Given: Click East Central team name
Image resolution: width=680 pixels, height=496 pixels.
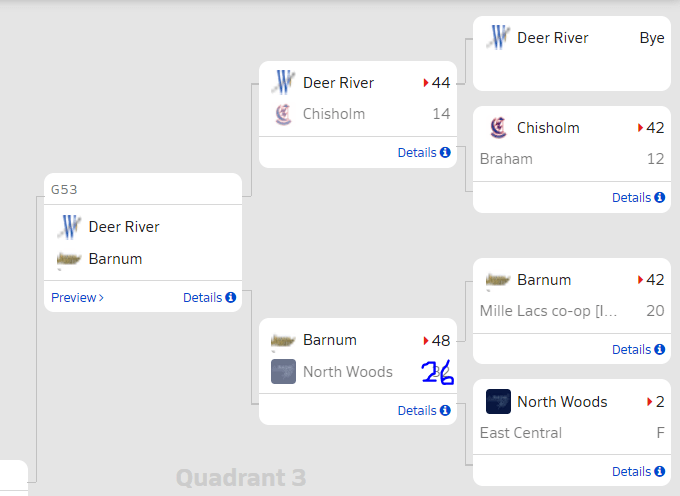Looking at the screenshot, I should [x=521, y=433].
